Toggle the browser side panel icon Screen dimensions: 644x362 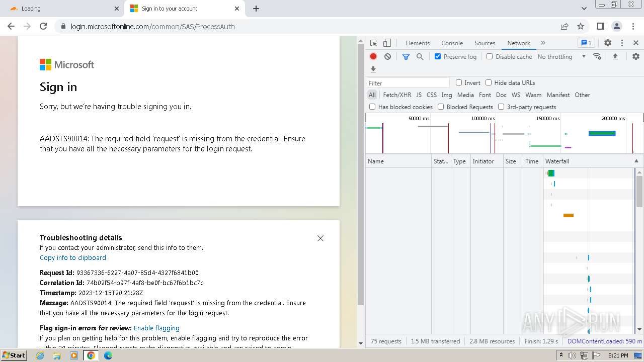coord(601,26)
